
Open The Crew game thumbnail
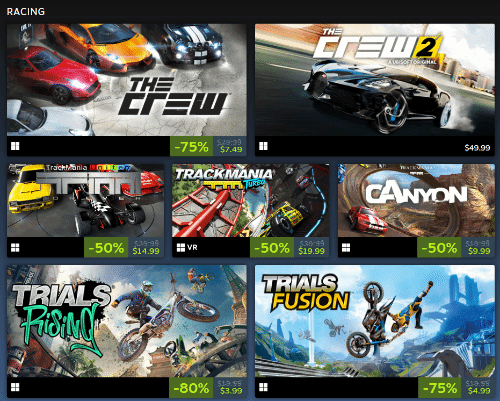[127, 80]
